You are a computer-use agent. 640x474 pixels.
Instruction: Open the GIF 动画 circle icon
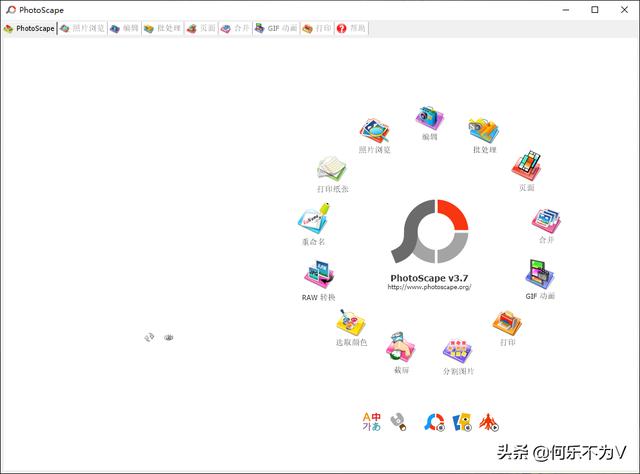pos(540,274)
